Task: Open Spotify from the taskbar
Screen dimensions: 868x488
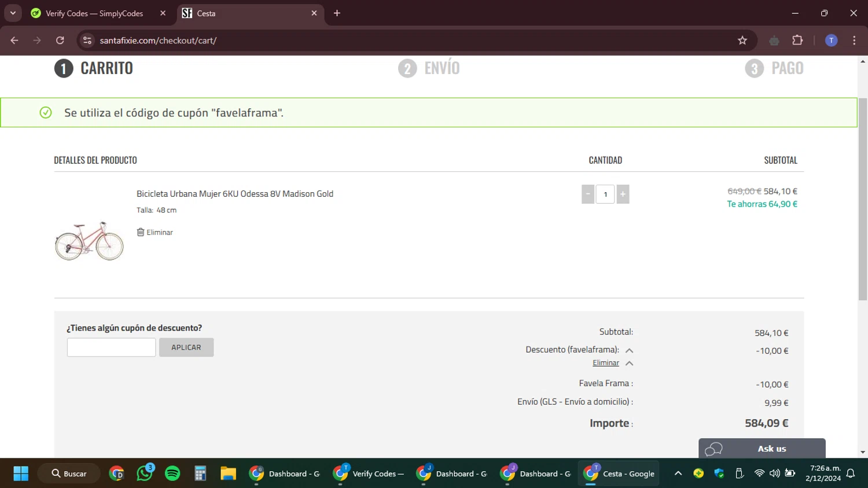Action: (172, 474)
